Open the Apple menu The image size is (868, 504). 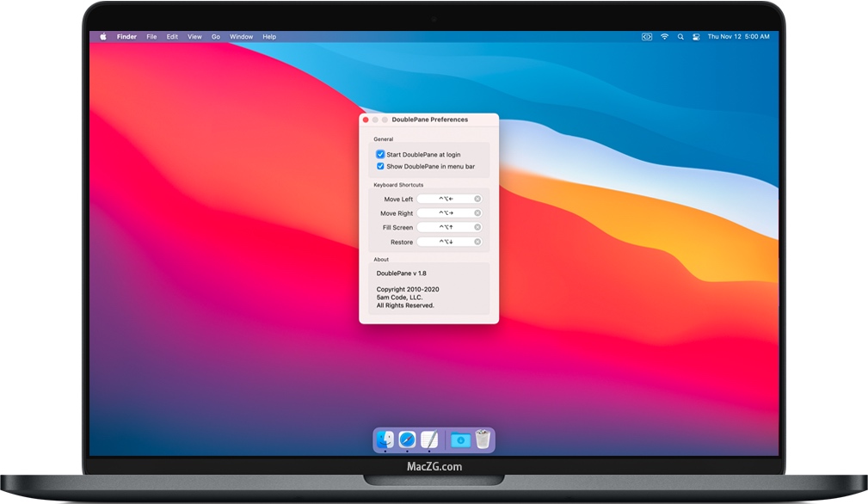[102, 36]
